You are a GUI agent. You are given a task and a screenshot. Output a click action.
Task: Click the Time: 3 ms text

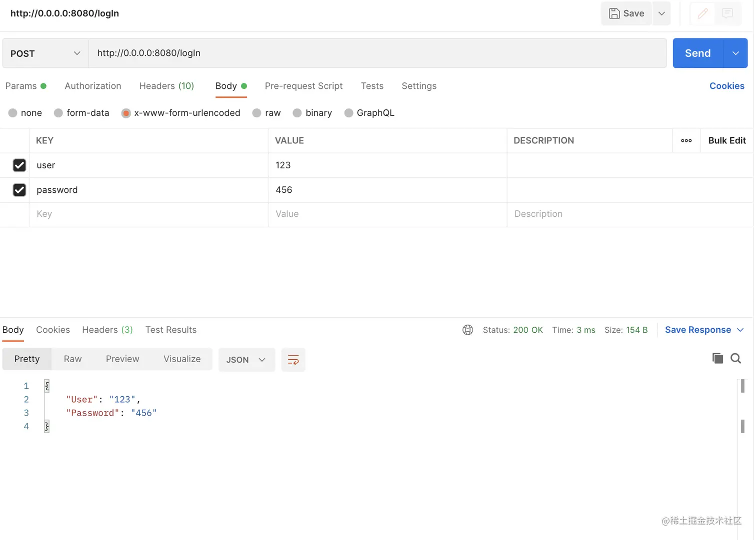573,330
